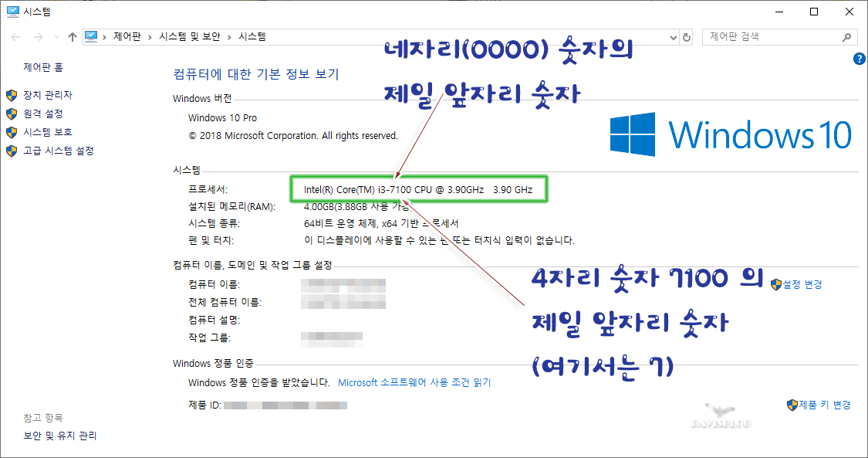Go forward with the forward arrow
Image resolution: width=868 pixels, height=458 pixels.
[x=39, y=37]
